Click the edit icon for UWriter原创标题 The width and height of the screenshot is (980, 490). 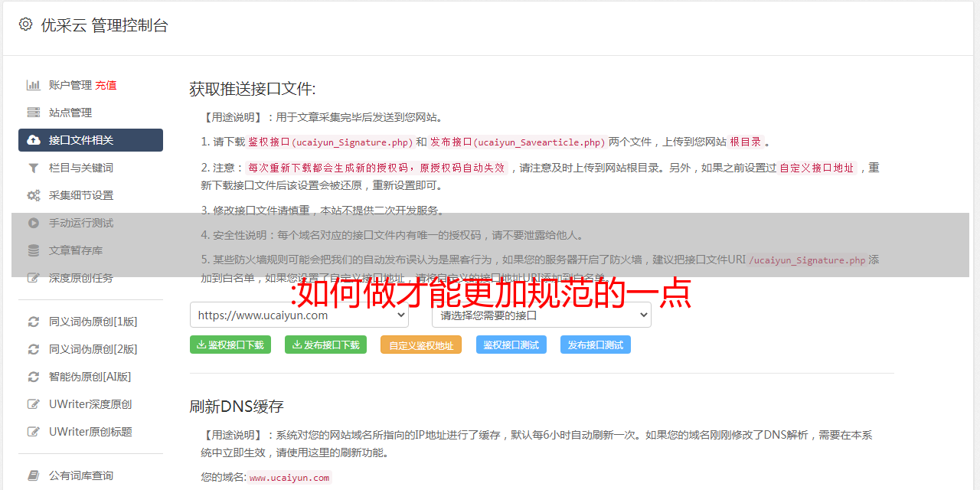34,432
